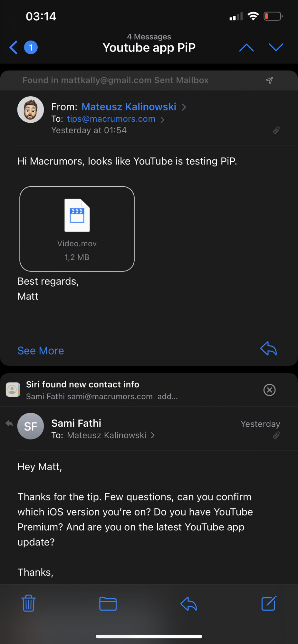
Task: Open the Video.mov attachment
Action: (x=77, y=229)
